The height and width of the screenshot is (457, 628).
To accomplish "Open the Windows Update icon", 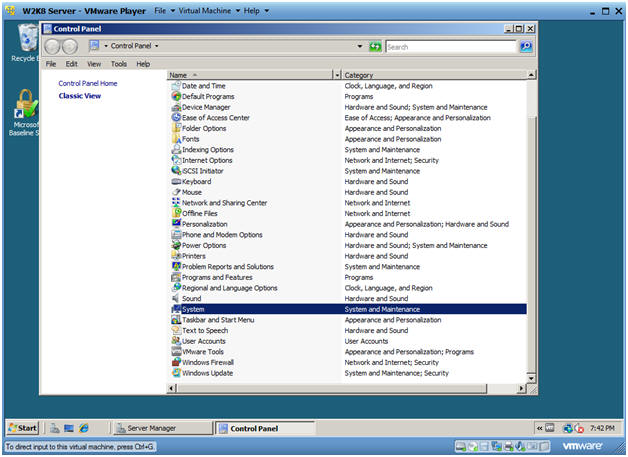I will click(x=176, y=373).
